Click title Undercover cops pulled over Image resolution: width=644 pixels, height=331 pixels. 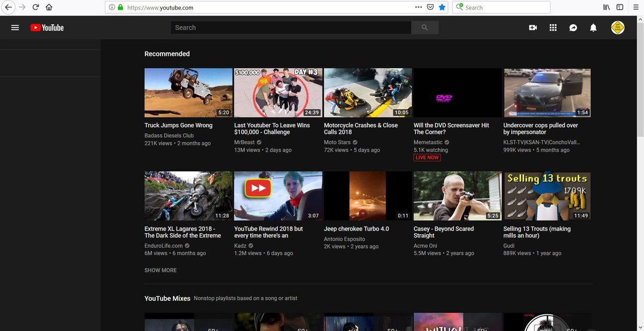pos(540,128)
